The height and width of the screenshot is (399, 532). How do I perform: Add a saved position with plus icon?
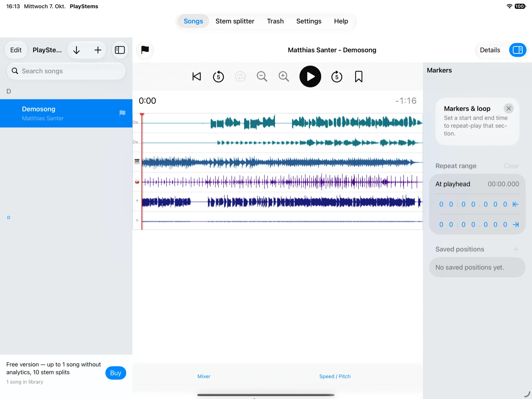pos(516,249)
